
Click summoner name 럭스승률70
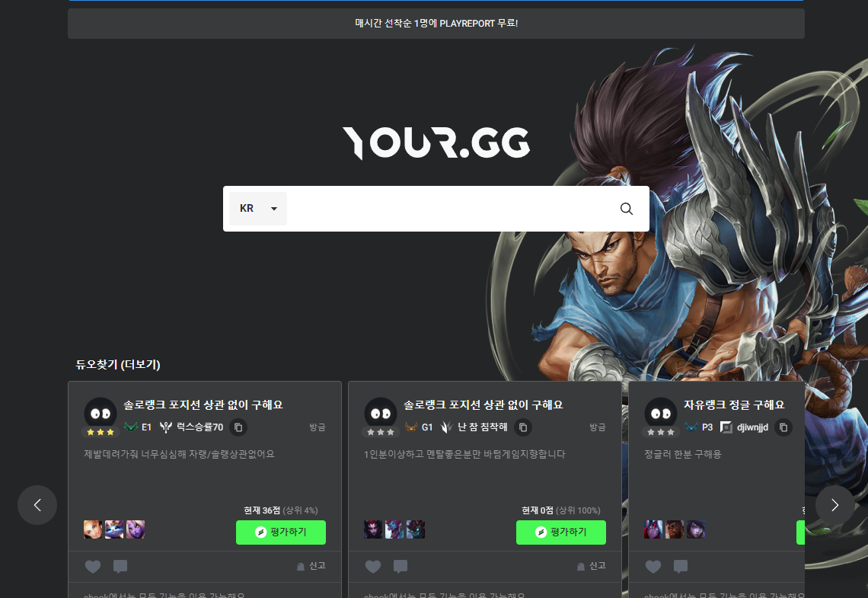pos(199,427)
